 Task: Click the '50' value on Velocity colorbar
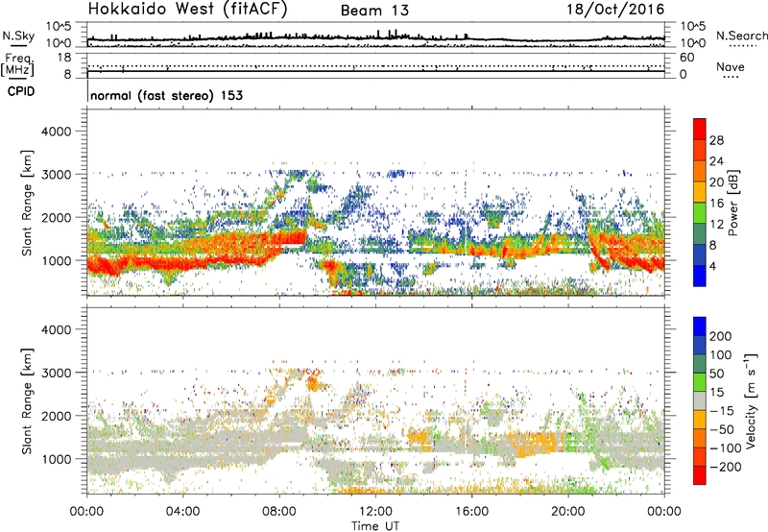[716, 374]
